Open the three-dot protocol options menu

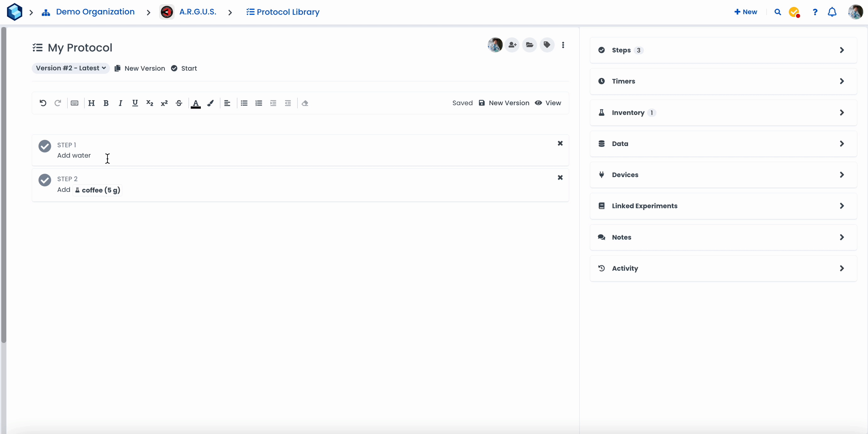coord(563,45)
